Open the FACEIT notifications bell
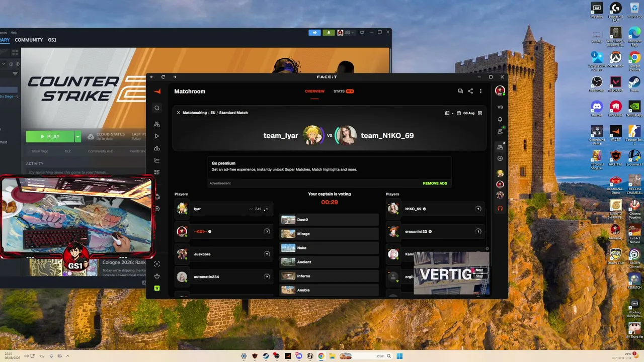Image resolution: width=644 pixels, height=362 pixels. click(500, 119)
